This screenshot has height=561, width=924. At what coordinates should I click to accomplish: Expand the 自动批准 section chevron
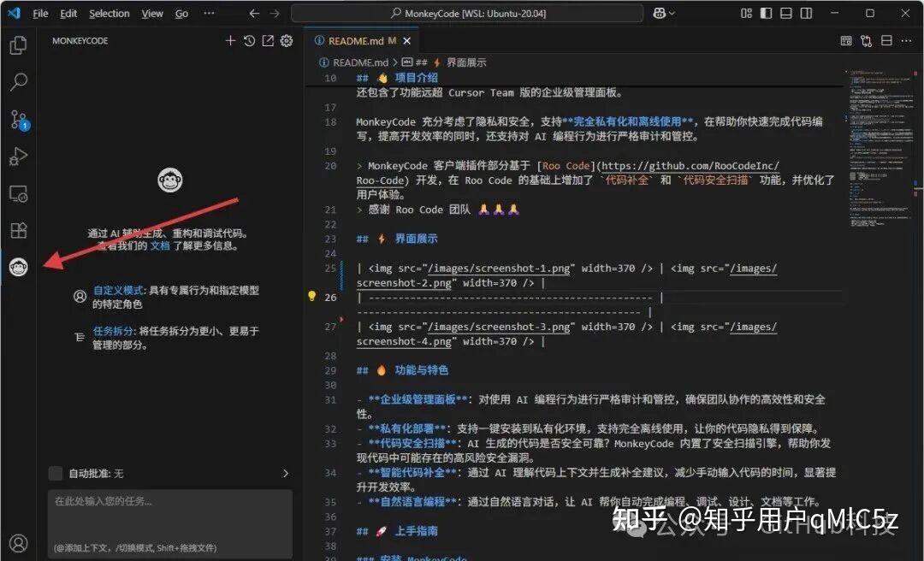pos(285,471)
